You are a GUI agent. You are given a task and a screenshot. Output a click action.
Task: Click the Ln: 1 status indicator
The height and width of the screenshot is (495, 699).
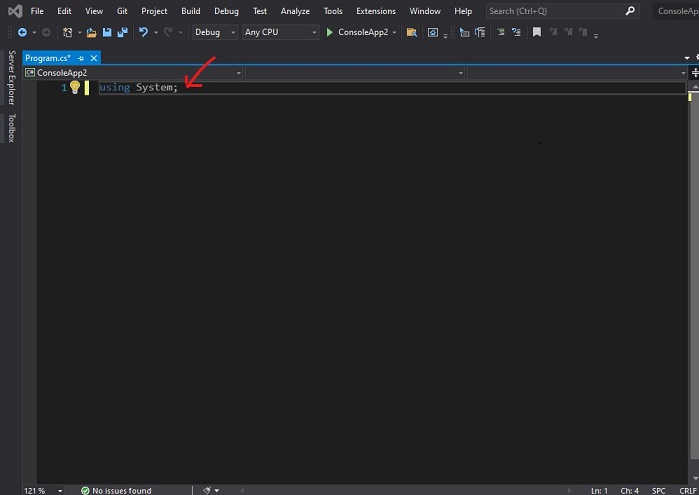tap(600, 491)
